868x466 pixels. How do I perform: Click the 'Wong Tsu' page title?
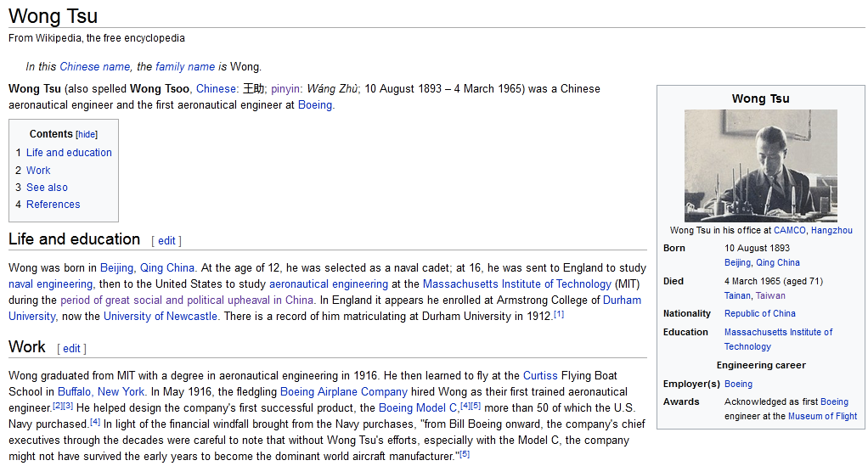coord(54,16)
